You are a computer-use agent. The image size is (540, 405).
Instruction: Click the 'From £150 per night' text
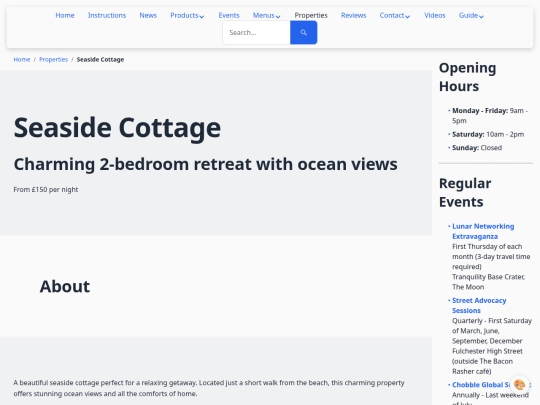(x=46, y=189)
